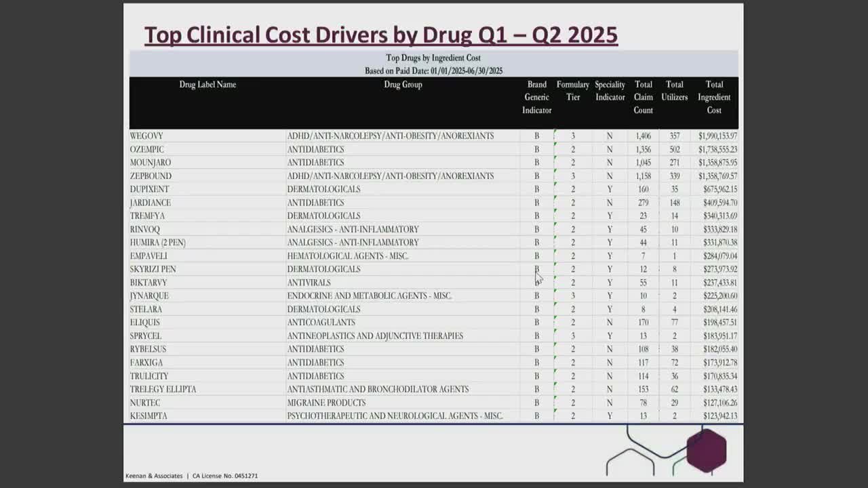Select the MOUNJARO drug name cell
The width and height of the screenshot is (868, 488).
click(x=151, y=163)
